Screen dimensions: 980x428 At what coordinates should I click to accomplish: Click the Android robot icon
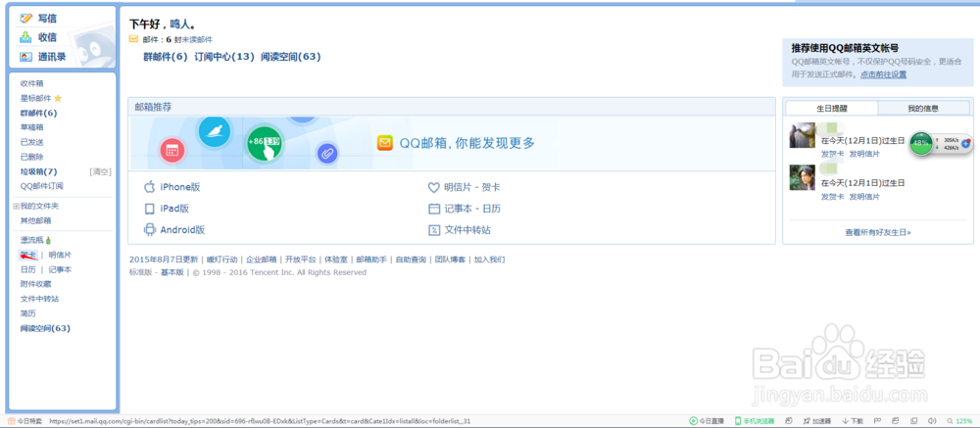(149, 230)
